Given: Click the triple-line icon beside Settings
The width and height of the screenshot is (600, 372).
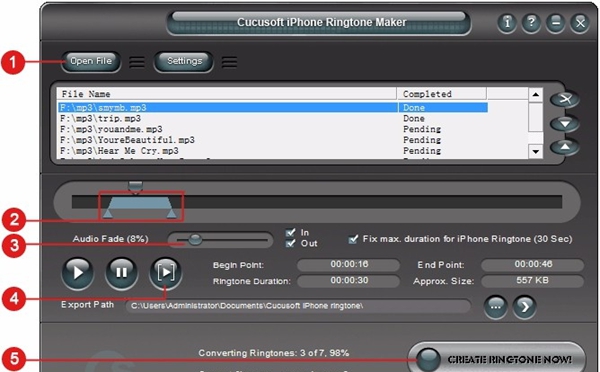Looking at the screenshot, I should (229, 62).
